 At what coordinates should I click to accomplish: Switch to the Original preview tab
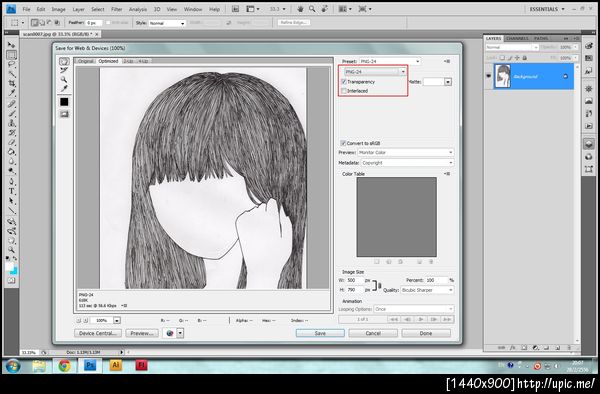click(x=86, y=61)
